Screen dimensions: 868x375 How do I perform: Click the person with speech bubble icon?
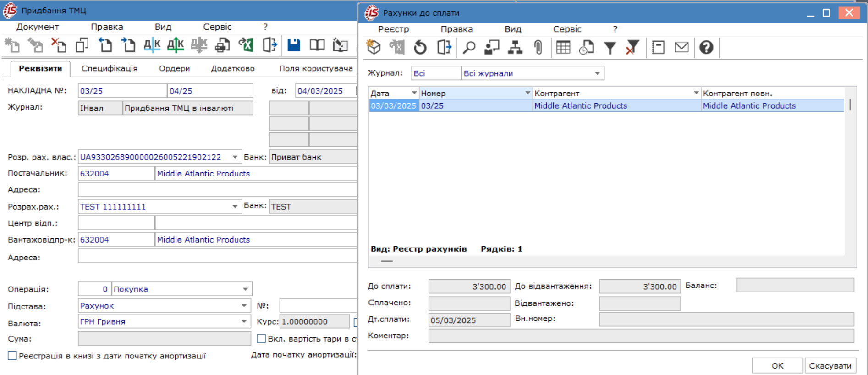[492, 47]
